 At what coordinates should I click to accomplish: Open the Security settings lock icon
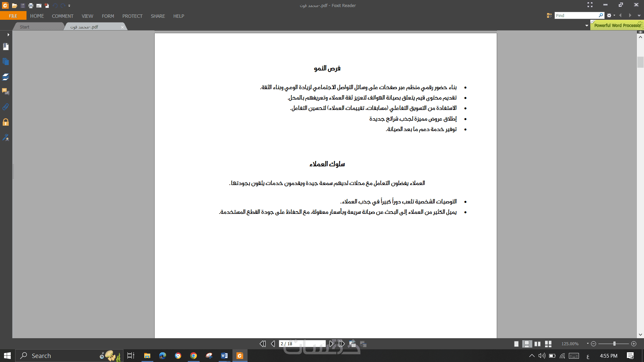(x=6, y=122)
